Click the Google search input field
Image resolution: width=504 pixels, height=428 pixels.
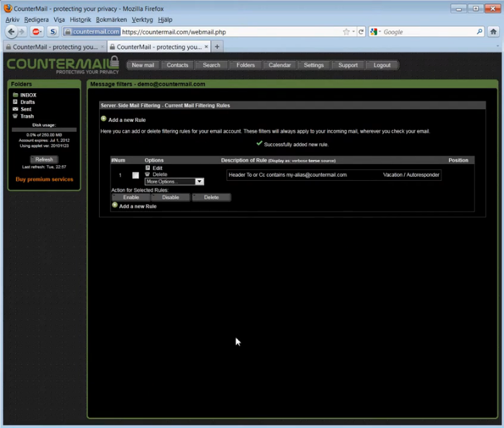point(429,31)
